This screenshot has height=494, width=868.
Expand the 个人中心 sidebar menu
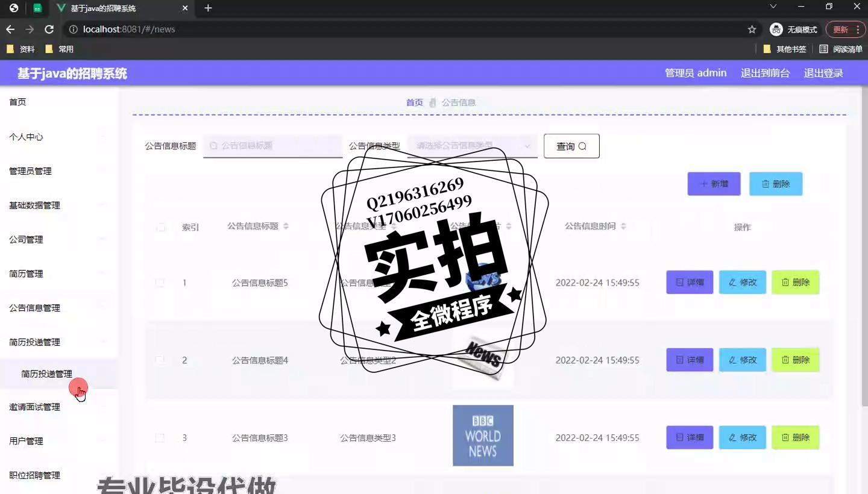[x=58, y=137]
